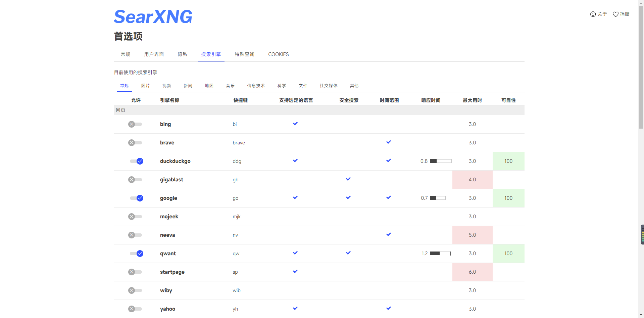Click the gigablast safe search checkmark
The height and width of the screenshot is (318, 644).
coord(348,179)
